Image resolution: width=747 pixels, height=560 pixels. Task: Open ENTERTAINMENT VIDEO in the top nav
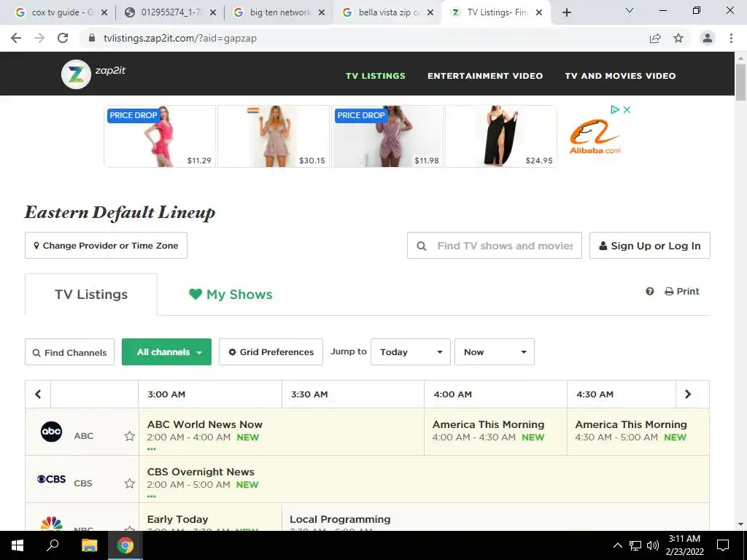click(485, 76)
